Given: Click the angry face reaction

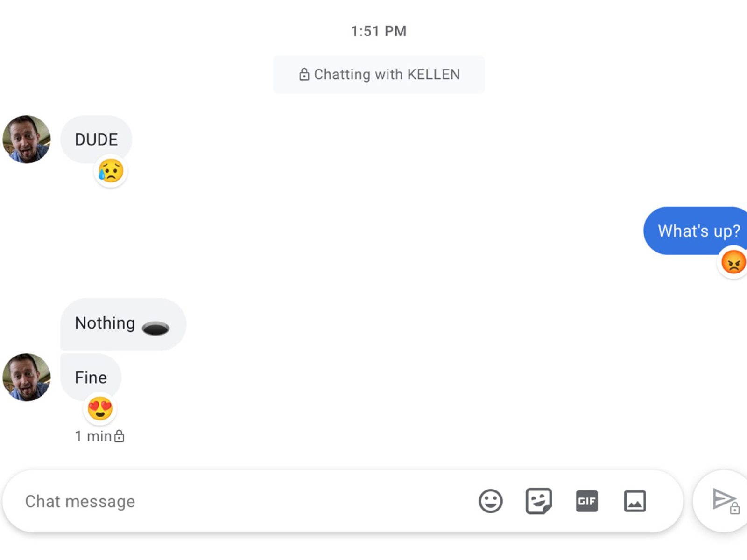Looking at the screenshot, I should click(x=733, y=262).
